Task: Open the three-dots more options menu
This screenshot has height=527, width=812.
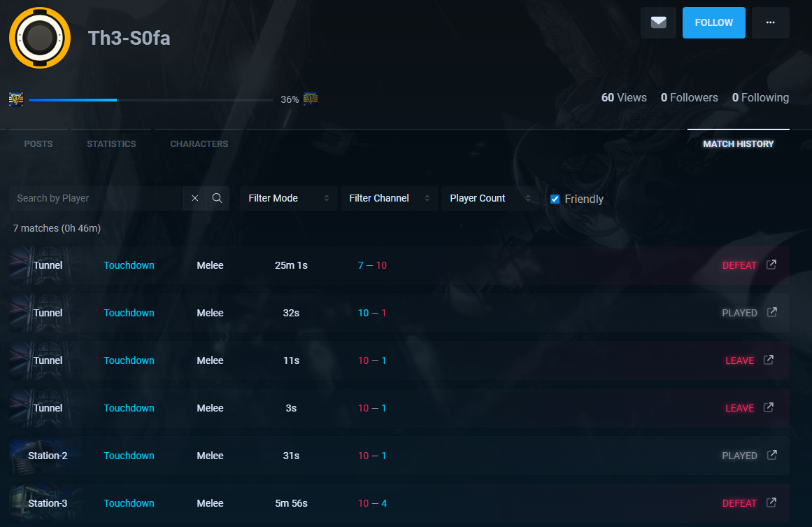Action: click(770, 22)
